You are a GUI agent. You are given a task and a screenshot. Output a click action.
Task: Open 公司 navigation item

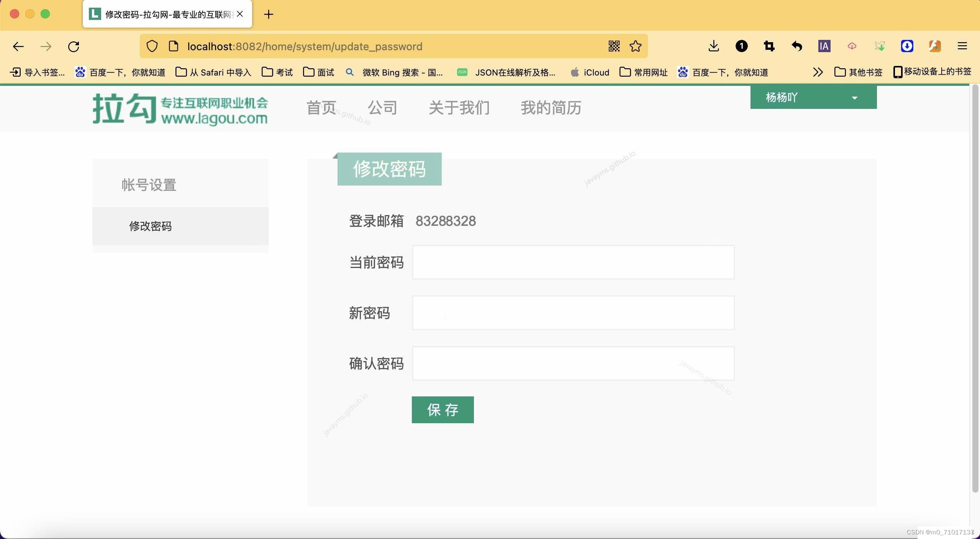tap(382, 108)
